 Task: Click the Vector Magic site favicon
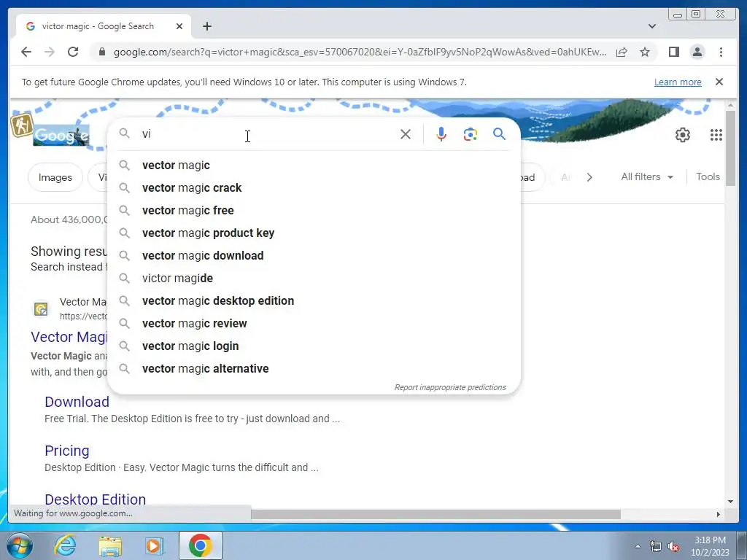(41, 309)
